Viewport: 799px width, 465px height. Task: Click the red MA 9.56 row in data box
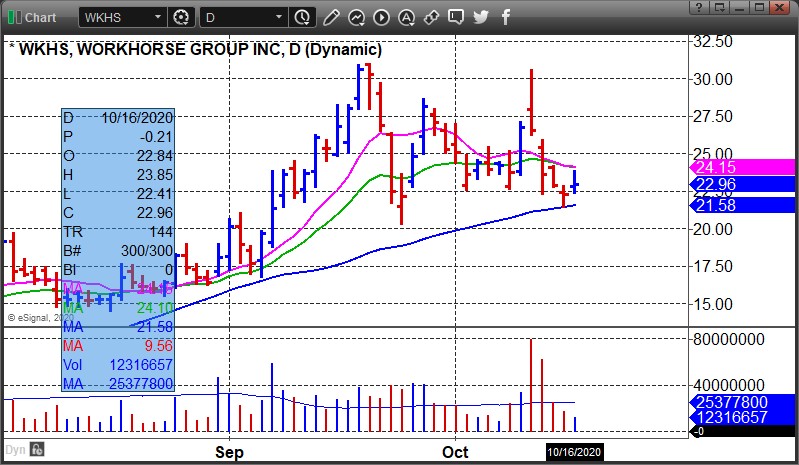click(x=118, y=346)
